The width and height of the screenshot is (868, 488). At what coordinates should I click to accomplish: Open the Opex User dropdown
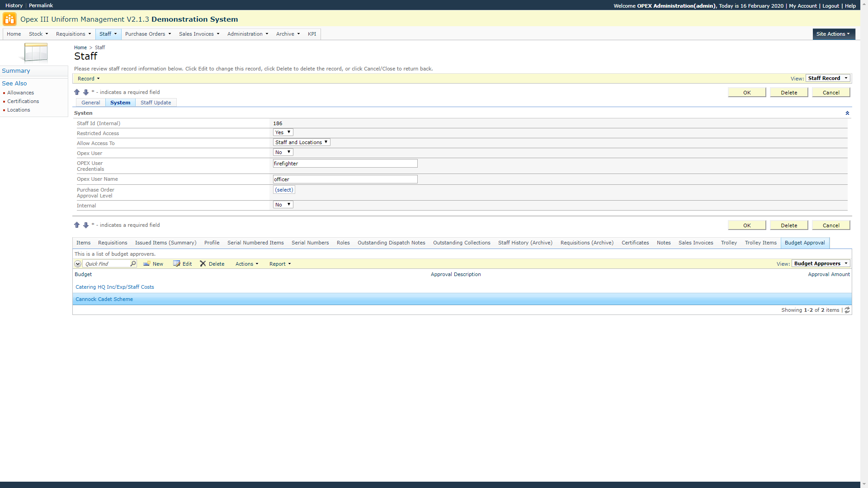pyautogui.click(x=283, y=152)
